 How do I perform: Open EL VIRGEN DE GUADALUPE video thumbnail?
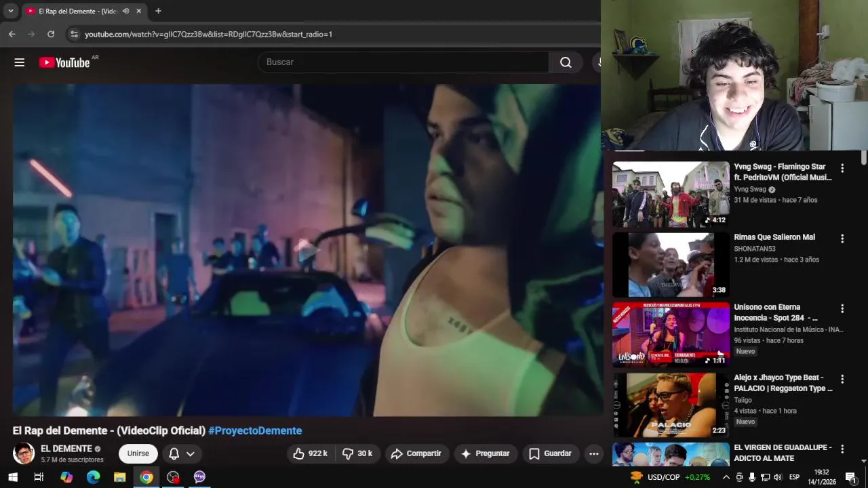click(671, 454)
